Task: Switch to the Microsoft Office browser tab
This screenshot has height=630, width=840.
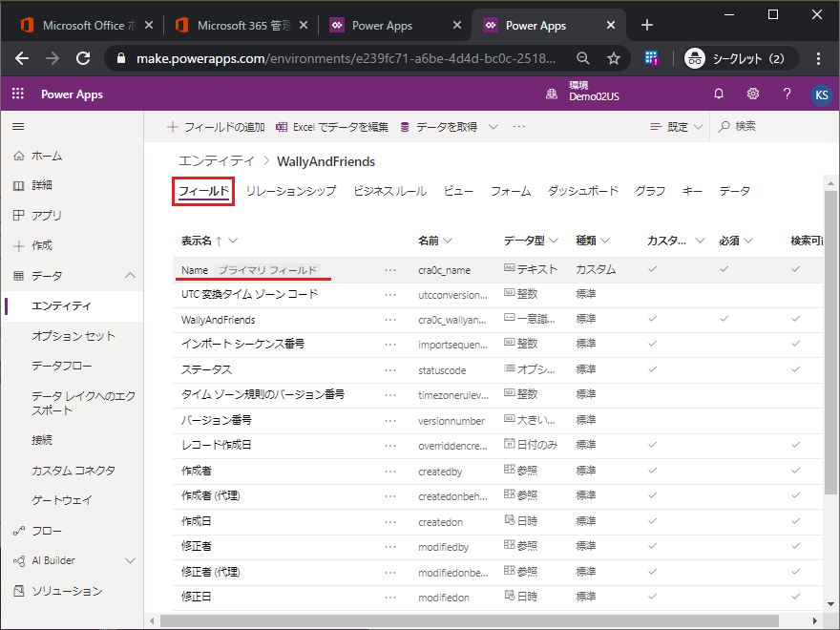Action: point(86,25)
